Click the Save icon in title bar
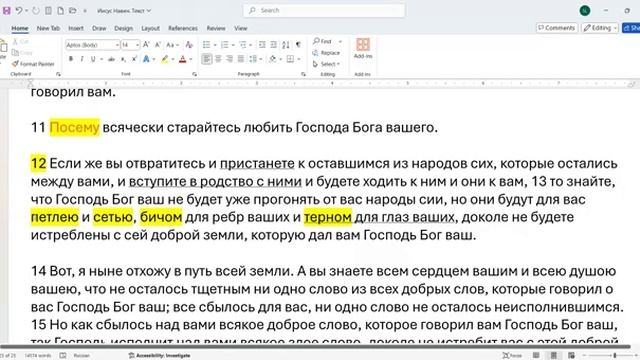 7,11
